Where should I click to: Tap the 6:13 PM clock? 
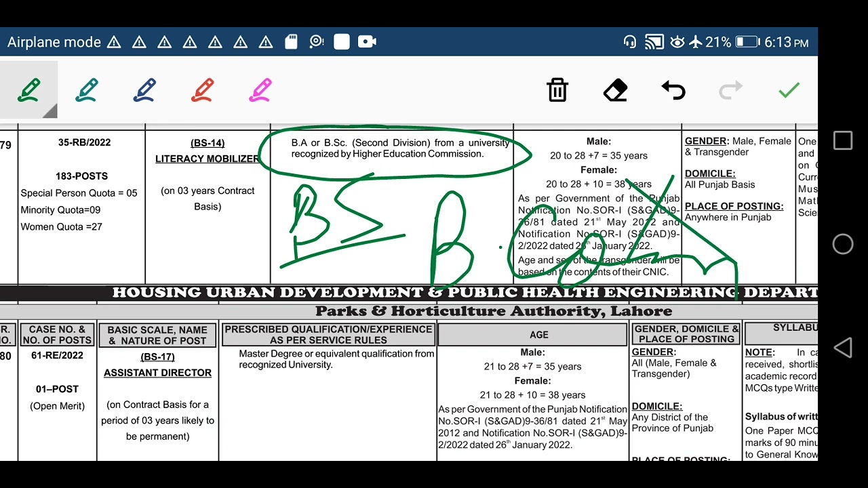click(787, 42)
